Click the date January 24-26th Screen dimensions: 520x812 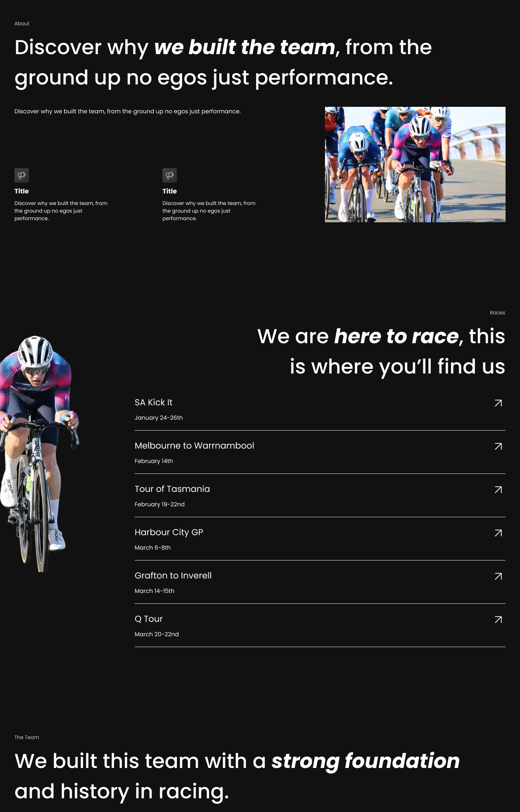coord(159,418)
